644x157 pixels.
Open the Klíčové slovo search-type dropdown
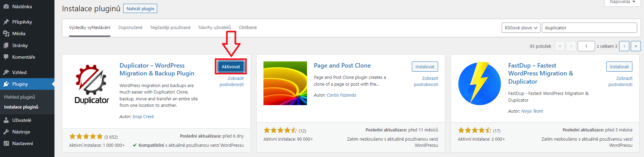coord(521,28)
